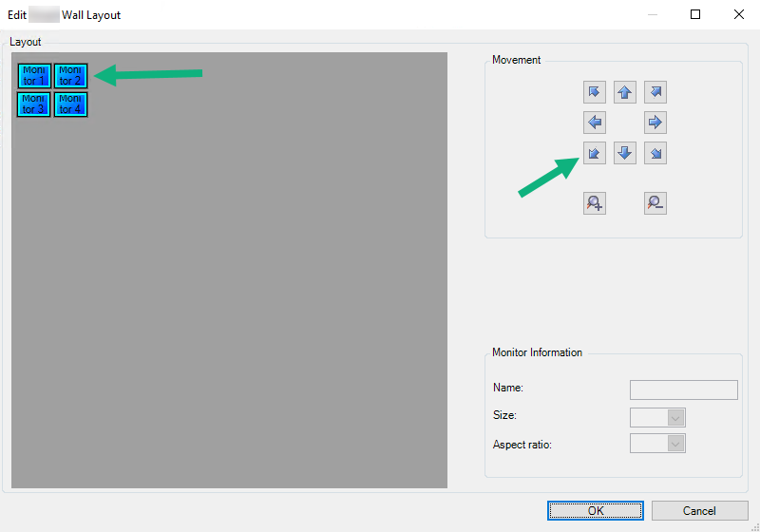Image resolution: width=760 pixels, height=532 pixels.
Task: Select Monitor 4 in the layout
Action: coord(70,104)
